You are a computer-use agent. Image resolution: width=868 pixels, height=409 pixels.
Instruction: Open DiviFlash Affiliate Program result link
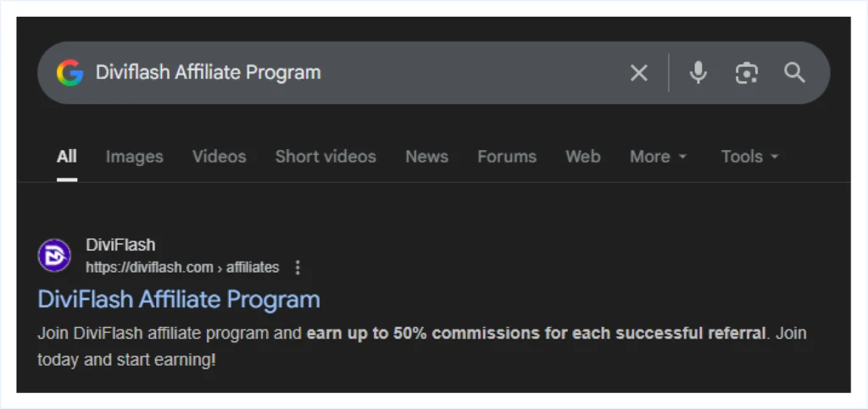point(179,300)
